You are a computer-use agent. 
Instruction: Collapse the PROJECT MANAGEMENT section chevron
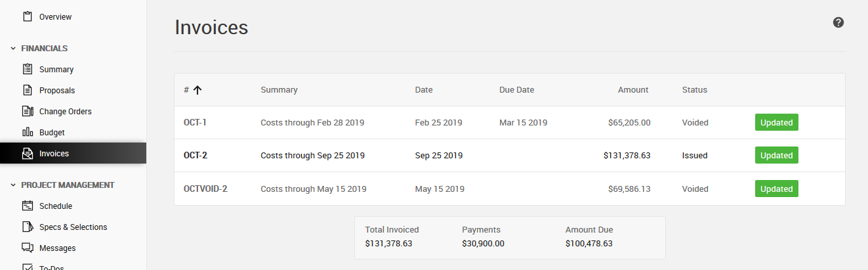point(13,185)
